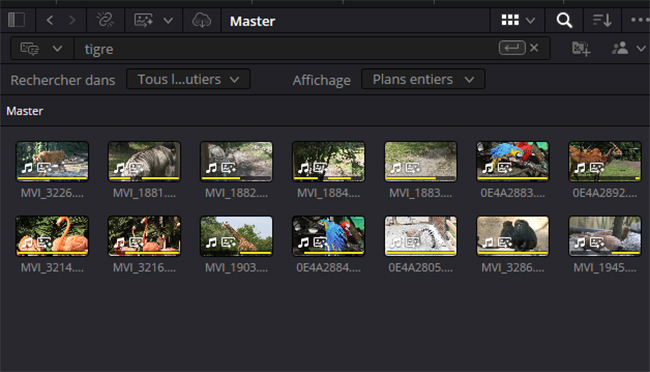Toggle the search magnifier icon

[x=564, y=20]
